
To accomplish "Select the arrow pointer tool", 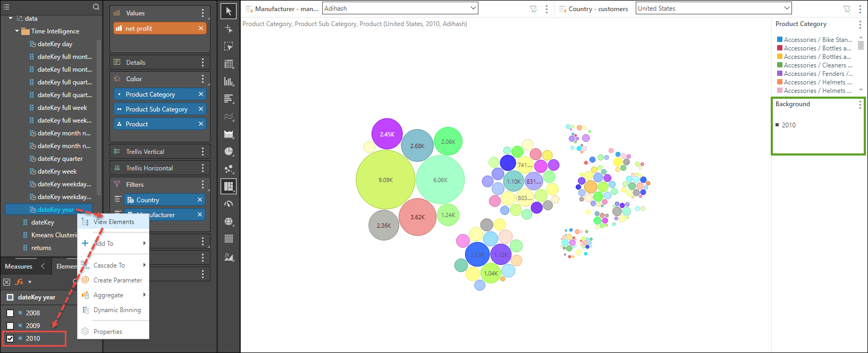I will [229, 11].
